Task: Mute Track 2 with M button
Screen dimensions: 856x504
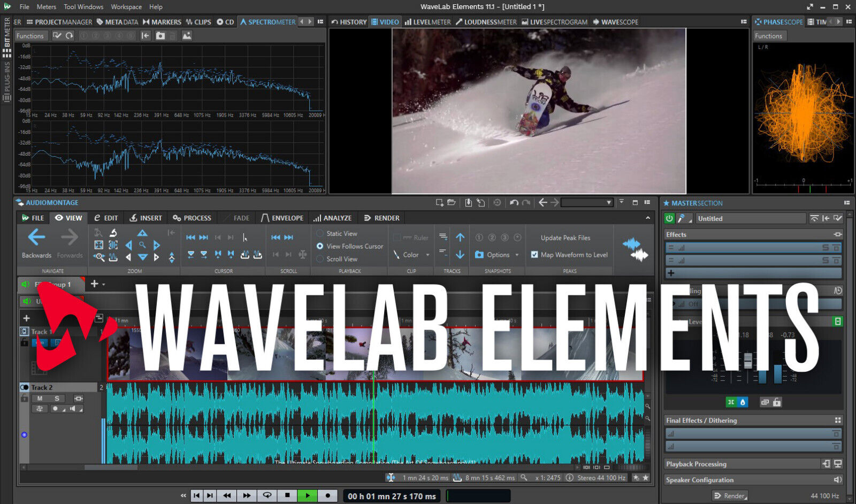Action: pyautogui.click(x=40, y=399)
